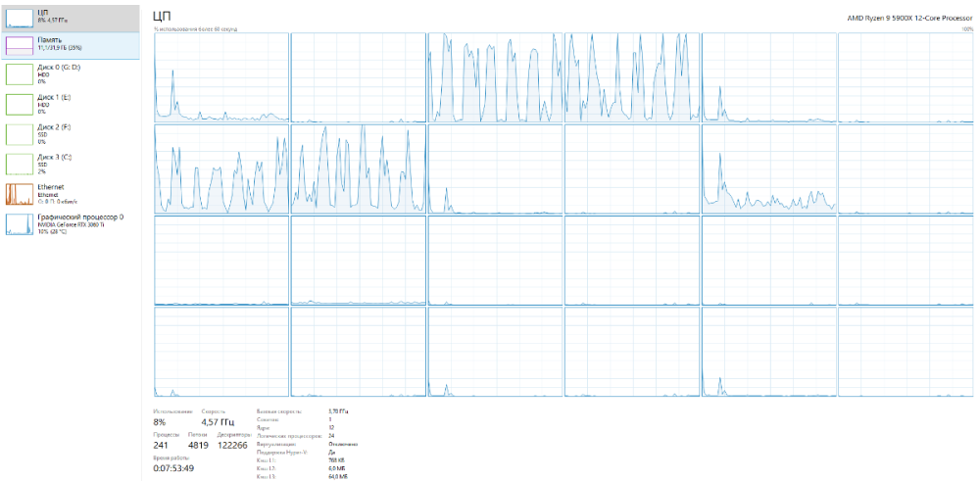Open the purple Память thumbnail graph
Screen dimensions: 980x481
tap(20, 46)
